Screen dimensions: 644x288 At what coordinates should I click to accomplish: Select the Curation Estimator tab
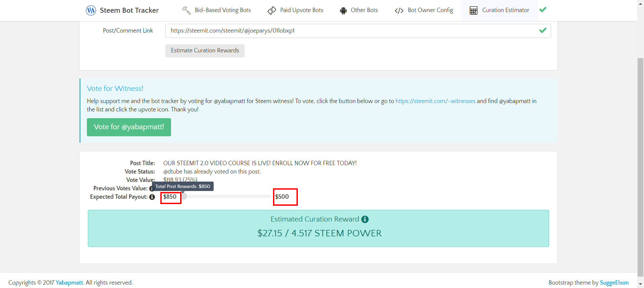pos(499,10)
